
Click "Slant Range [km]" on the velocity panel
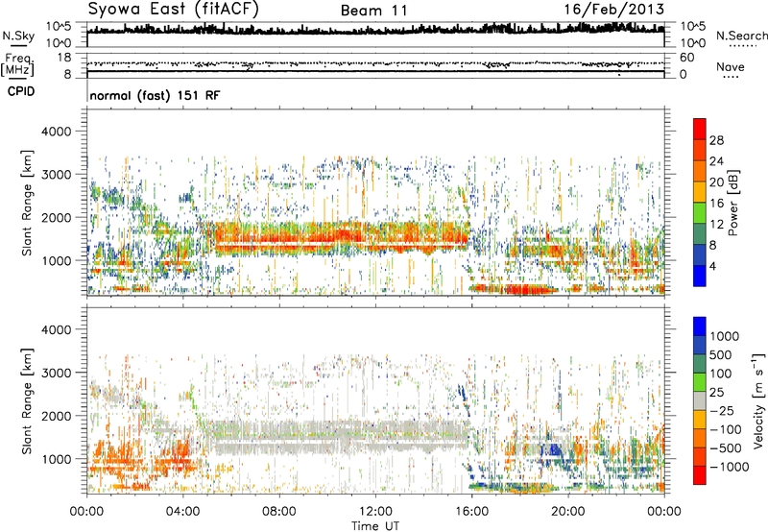pyautogui.click(x=27, y=401)
